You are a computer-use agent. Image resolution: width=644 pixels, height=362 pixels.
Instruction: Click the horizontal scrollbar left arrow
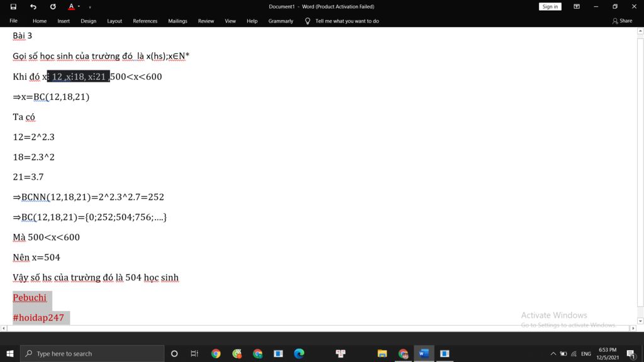pos(3,328)
